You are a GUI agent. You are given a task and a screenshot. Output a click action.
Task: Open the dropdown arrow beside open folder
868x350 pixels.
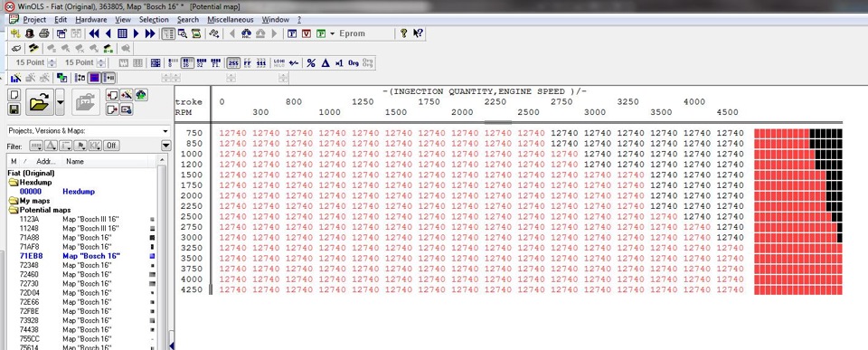coord(61,102)
